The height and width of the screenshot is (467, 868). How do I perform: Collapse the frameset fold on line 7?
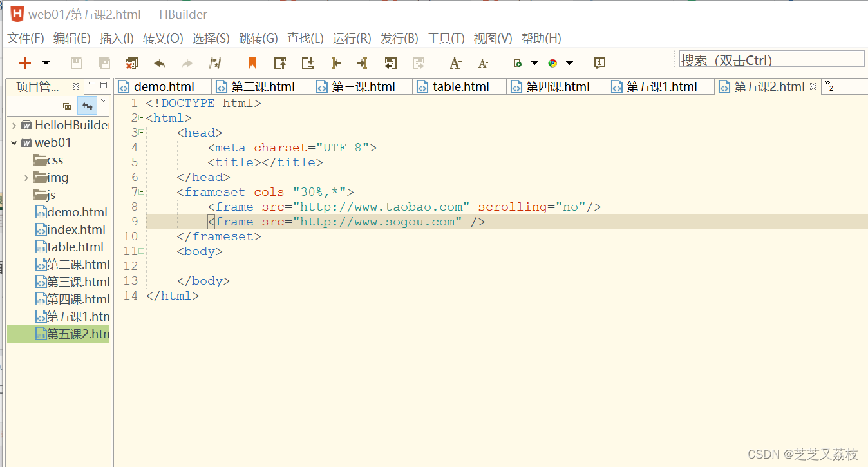(141, 192)
